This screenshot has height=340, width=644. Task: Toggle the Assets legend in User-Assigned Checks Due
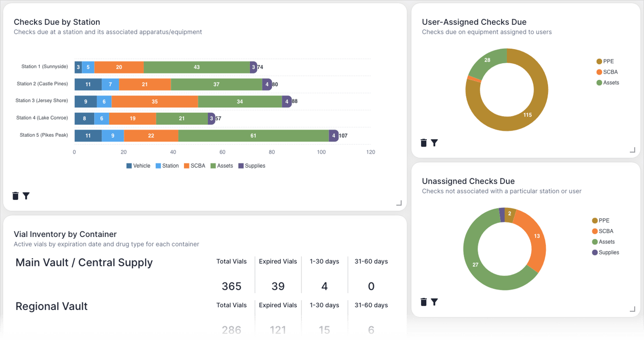coord(609,82)
